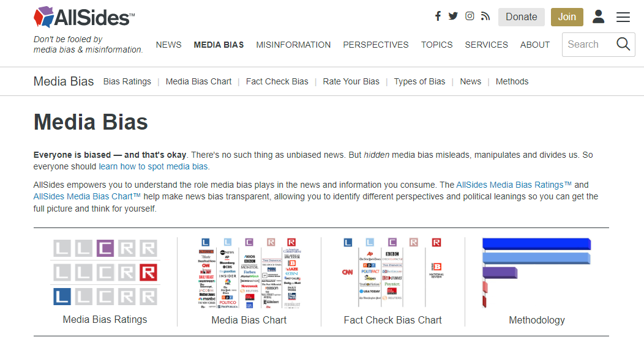Screen dimensions: 644x340
Task: Open the Perspectives nav menu
Action: (376, 45)
